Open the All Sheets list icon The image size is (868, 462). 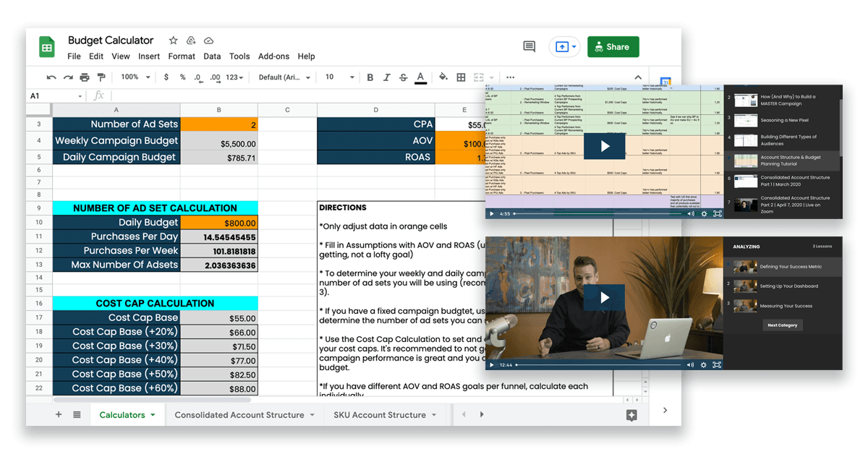(x=77, y=415)
